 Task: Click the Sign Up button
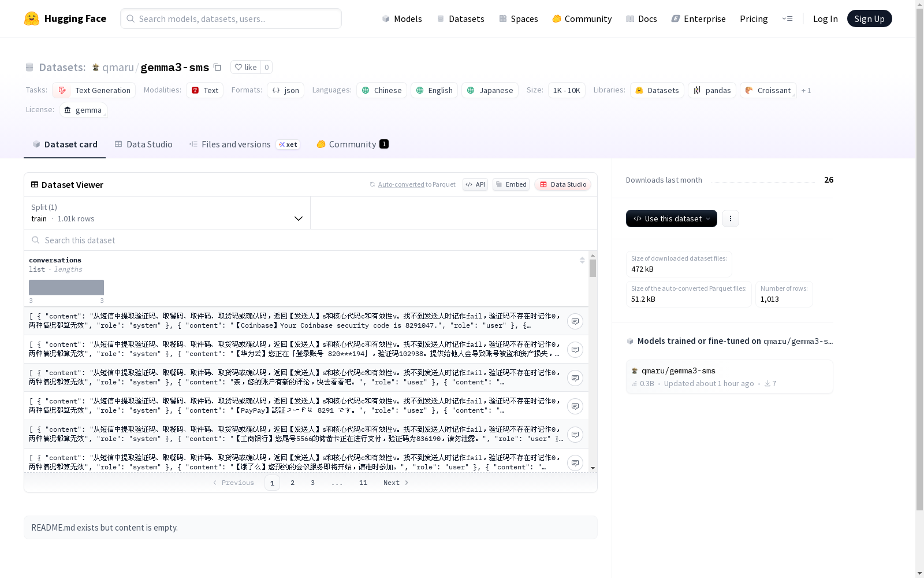869,18
